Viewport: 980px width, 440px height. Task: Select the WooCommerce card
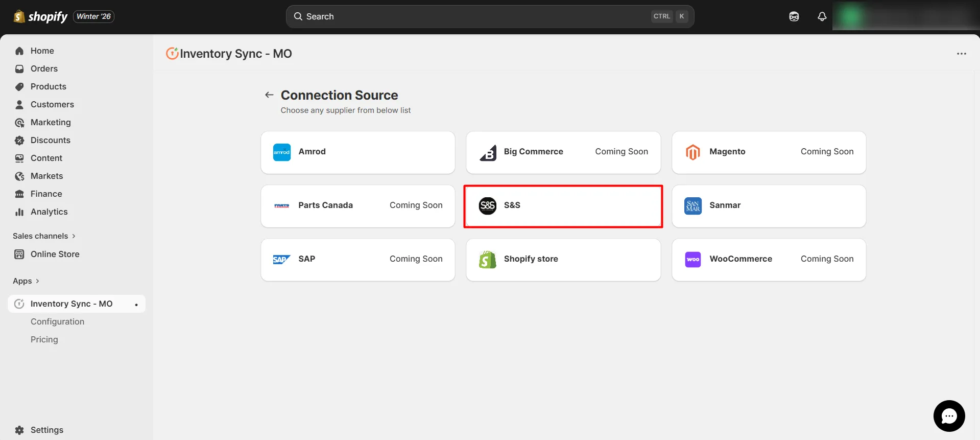coord(769,260)
